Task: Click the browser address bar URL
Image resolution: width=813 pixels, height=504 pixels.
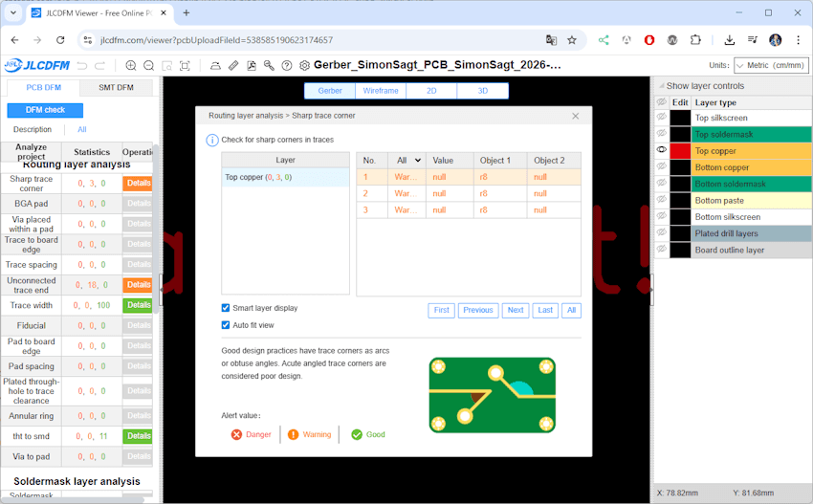Action: coord(217,40)
